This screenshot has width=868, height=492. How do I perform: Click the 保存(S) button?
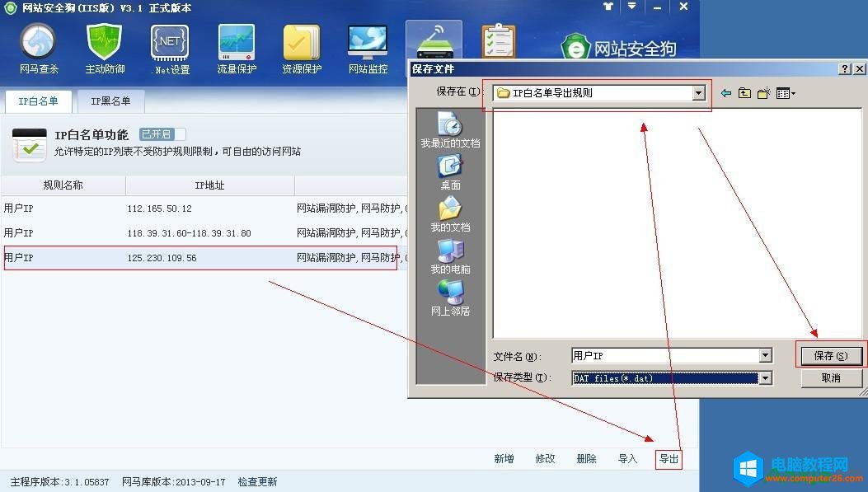pyautogui.click(x=830, y=356)
